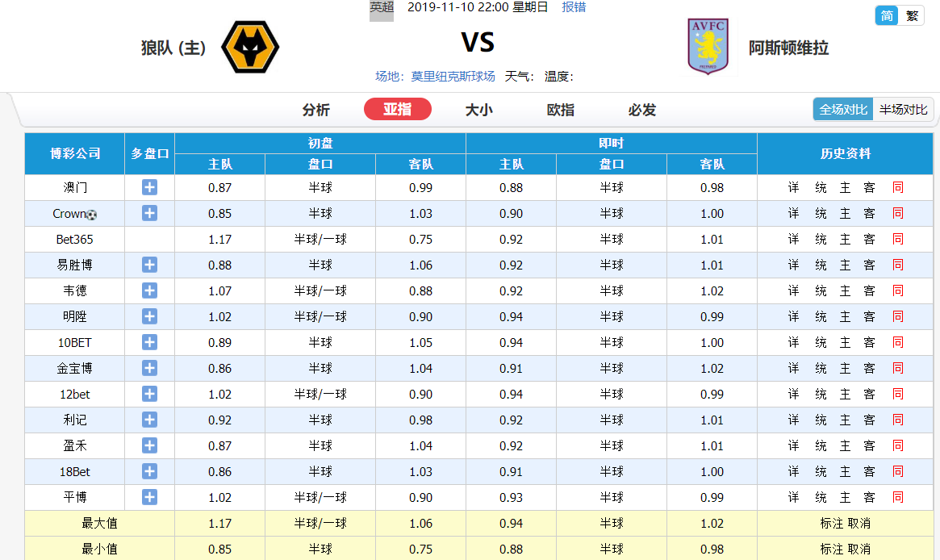Click the soccer ball icon beside Crown
The height and width of the screenshot is (560, 940).
(92, 215)
